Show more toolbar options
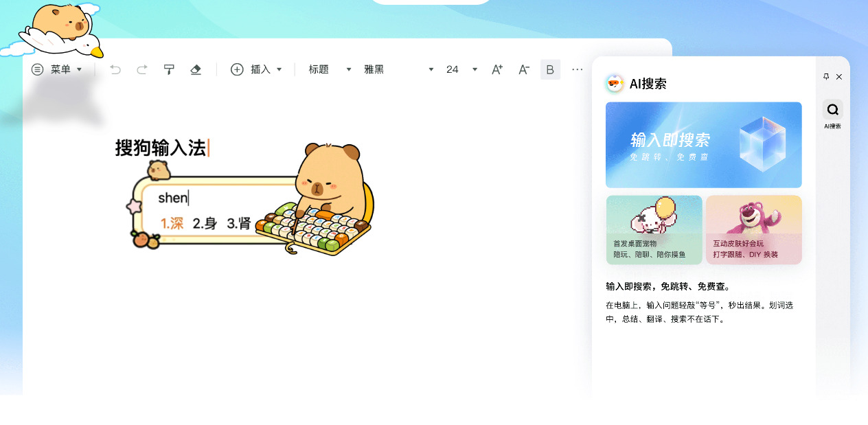This screenshot has height=425, width=868. (578, 69)
